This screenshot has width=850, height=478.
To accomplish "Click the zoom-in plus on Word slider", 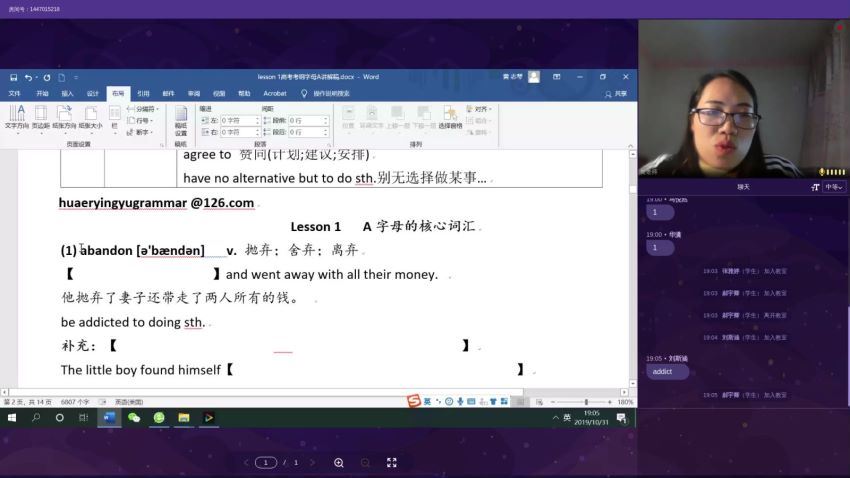I will point(610,402).
